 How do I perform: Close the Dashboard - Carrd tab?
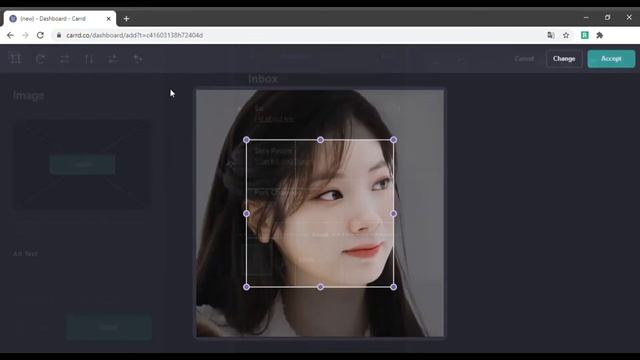(109, 19)
